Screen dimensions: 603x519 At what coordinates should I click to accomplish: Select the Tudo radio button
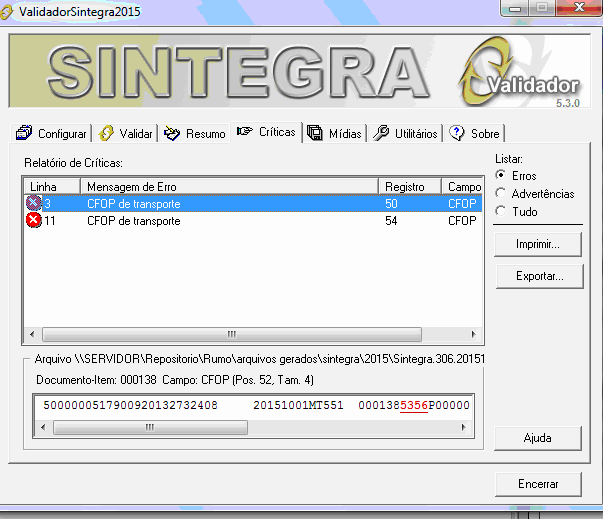pos(500,211)
